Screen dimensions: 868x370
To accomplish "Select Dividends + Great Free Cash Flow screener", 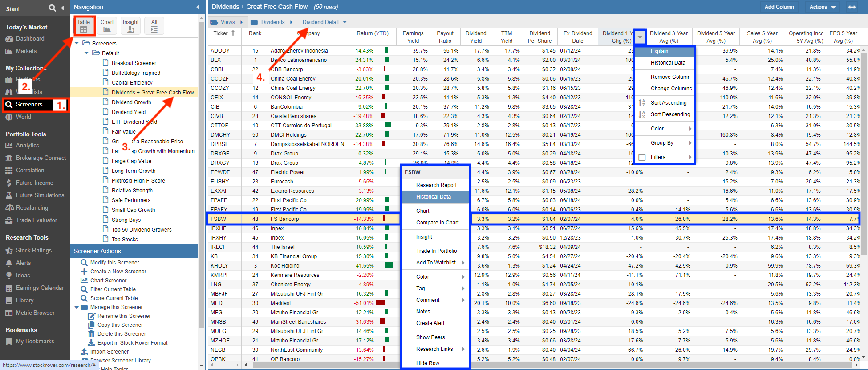I will (x=153, y=93).
